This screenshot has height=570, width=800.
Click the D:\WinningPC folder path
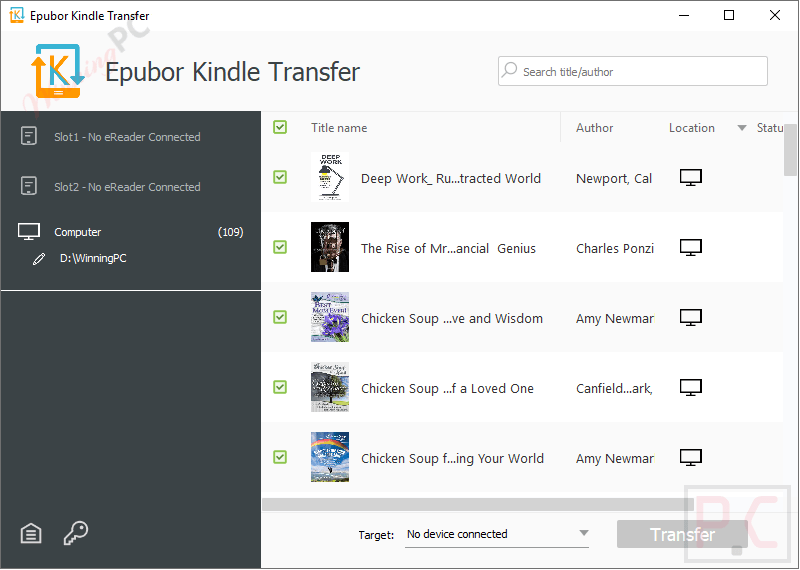click(x=93, y=258)
